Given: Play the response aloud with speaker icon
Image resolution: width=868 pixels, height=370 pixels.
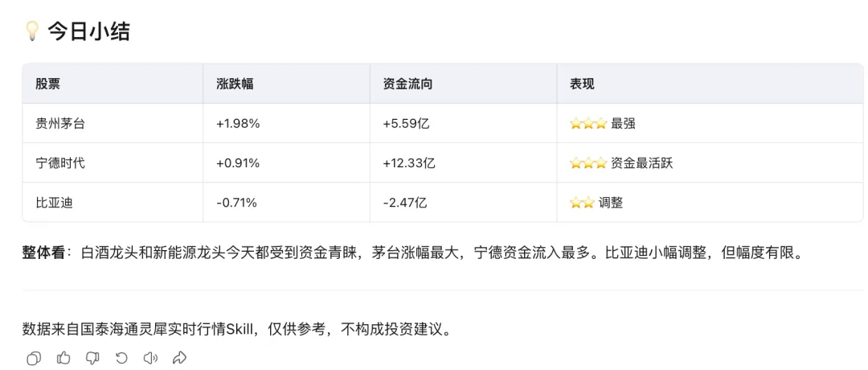Looking at the screenshot, I should 150,358.
